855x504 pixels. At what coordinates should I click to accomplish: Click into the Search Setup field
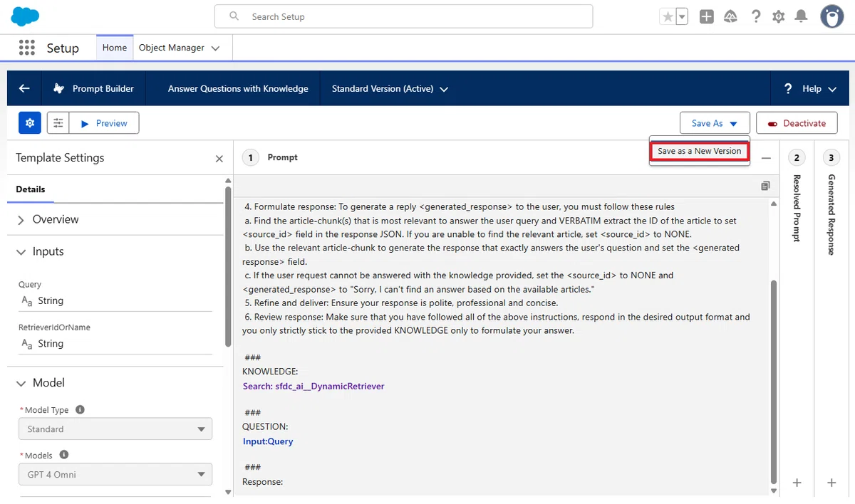[x=403, y=16]
